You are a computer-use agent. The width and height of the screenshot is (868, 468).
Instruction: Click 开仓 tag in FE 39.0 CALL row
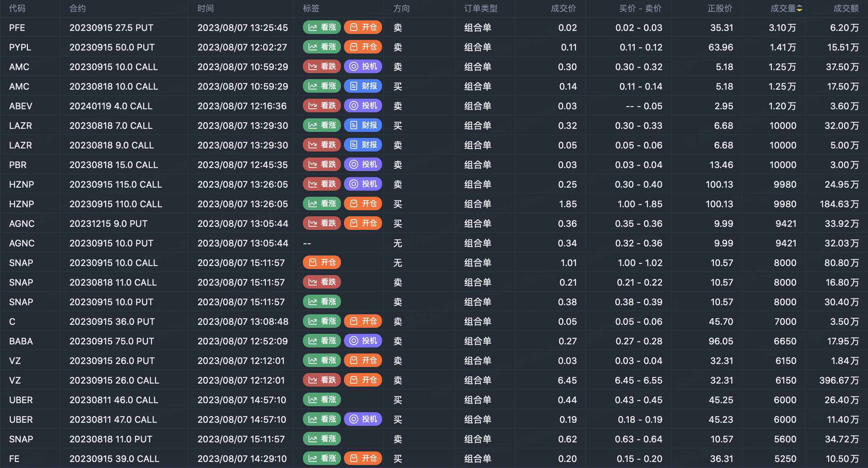(x=363, y=458)
